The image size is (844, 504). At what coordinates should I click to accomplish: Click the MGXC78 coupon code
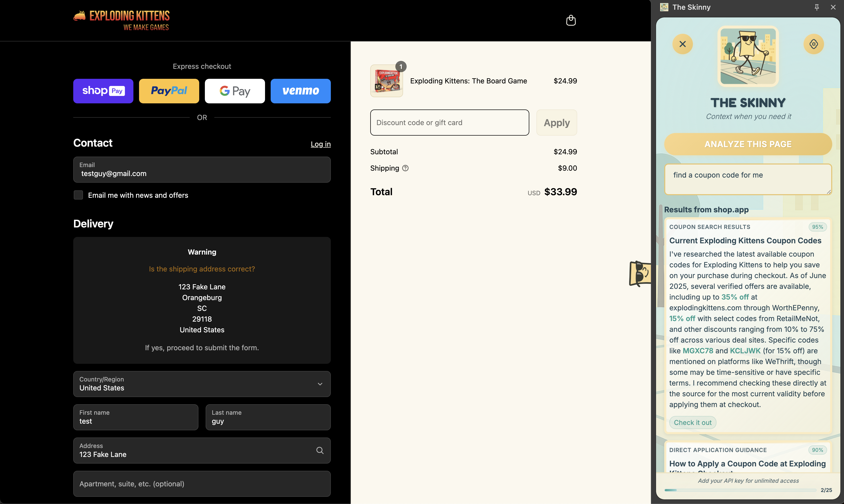pos(698,350)
